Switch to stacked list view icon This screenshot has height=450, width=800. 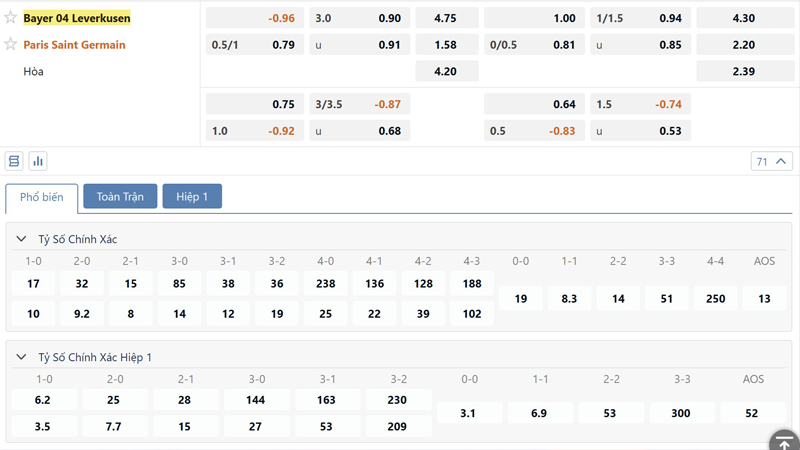pyautogui.click(x=14, y=161)
